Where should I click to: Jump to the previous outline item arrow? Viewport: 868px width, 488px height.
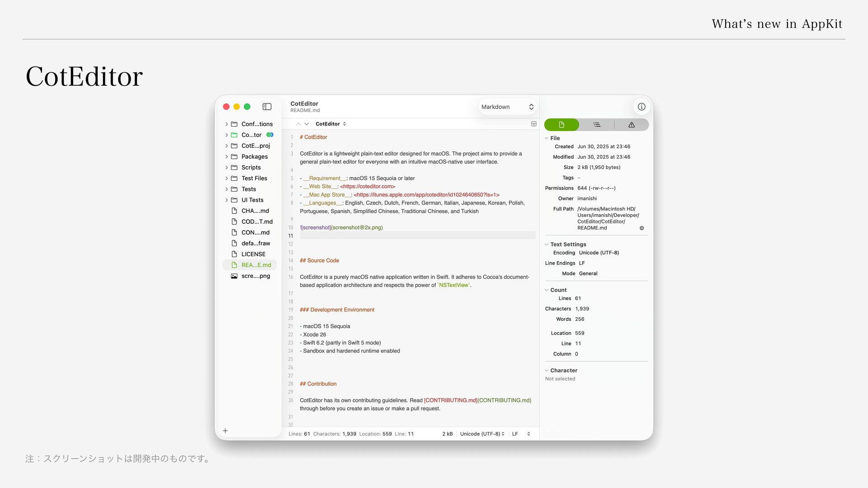point(298,124)
